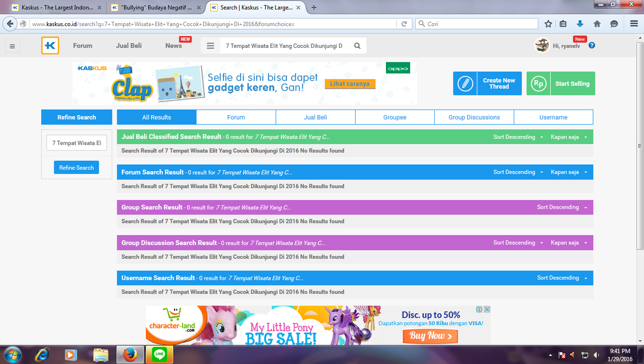644x364 pixels.
Task: Open News in Kaskus navigation
Action: tap(174, 46)
